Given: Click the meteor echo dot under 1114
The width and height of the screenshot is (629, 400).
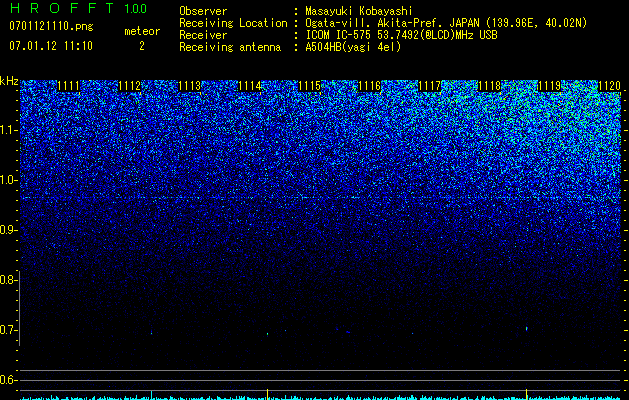Looking at the screenshot, I should click(x=268, y=333).
